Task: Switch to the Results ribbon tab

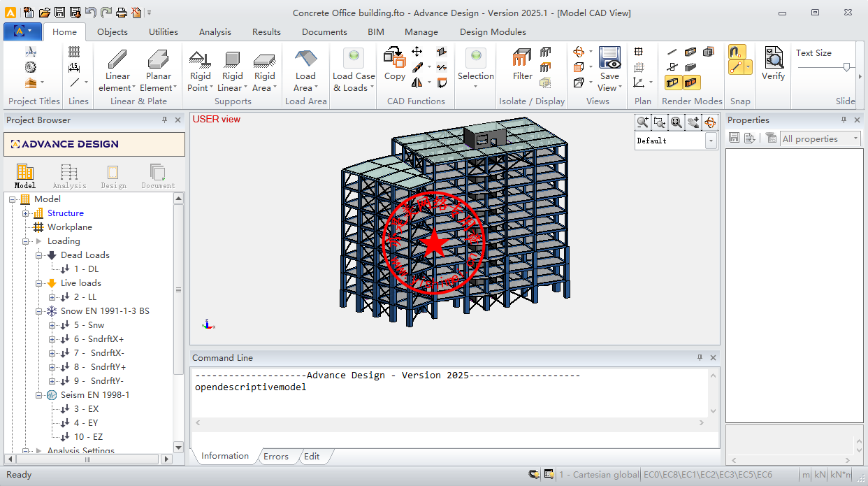Action: click(x=266, y=31)
